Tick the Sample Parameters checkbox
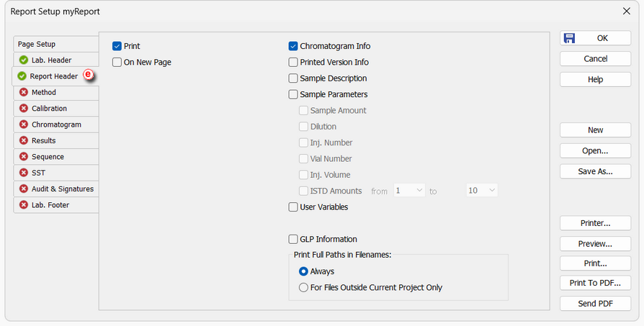Image resolution: width=644 pixels, height=326 pixels. click(293, 94)
